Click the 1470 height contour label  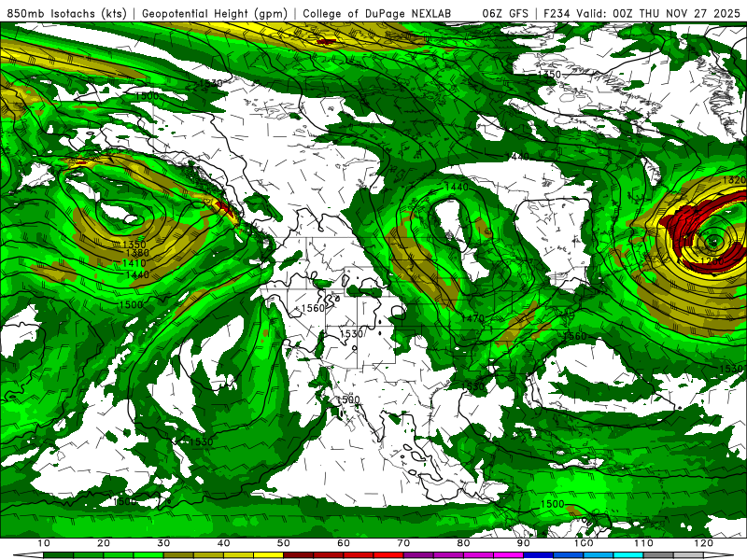click(x=472, y=317)
